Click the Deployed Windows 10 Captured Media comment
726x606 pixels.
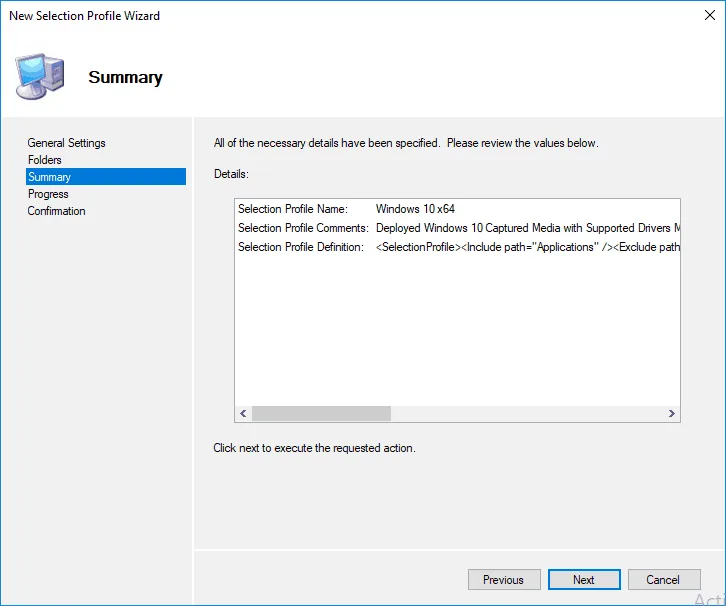click(x=527, y=228)
